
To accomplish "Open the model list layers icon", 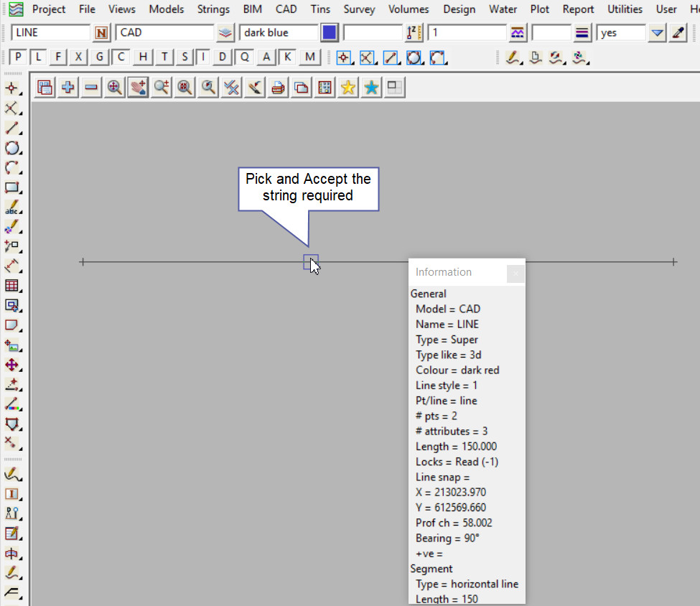I will [x=225, y=33].
